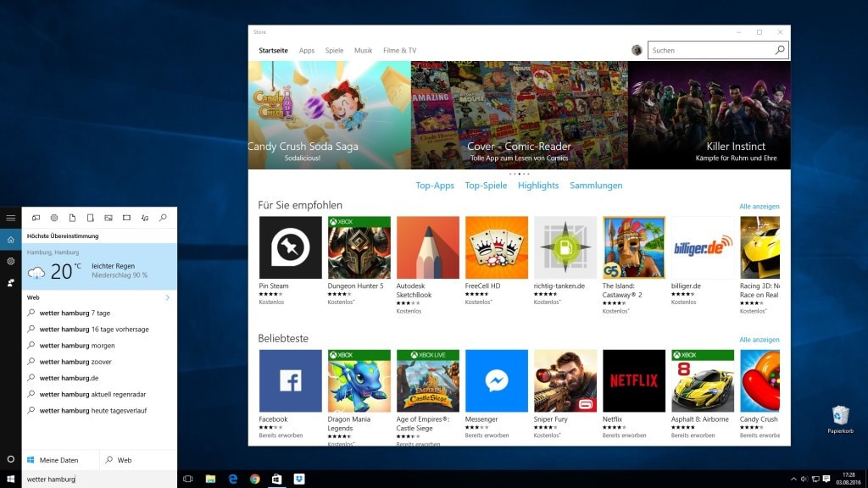Filter search results by Folders

point(90,218)
